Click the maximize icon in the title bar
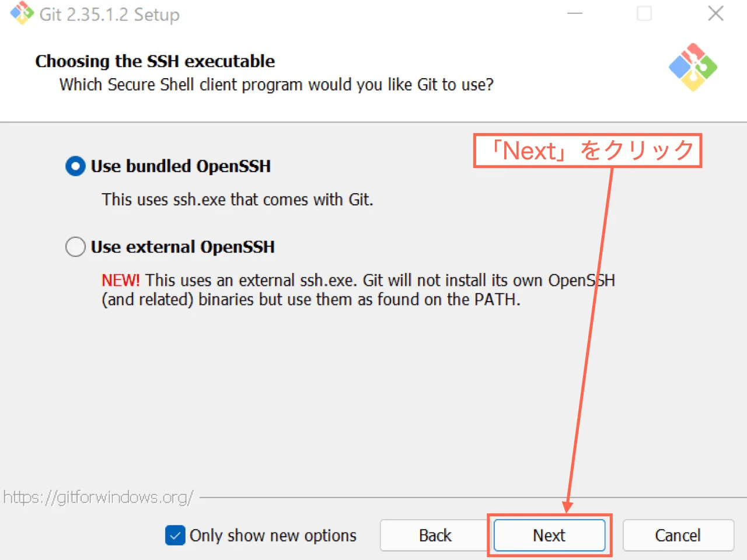 [644, 13]
